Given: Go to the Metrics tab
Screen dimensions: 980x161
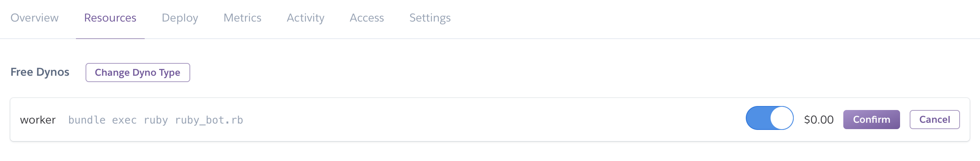Looking at the screenshot, I should point(242,18).
